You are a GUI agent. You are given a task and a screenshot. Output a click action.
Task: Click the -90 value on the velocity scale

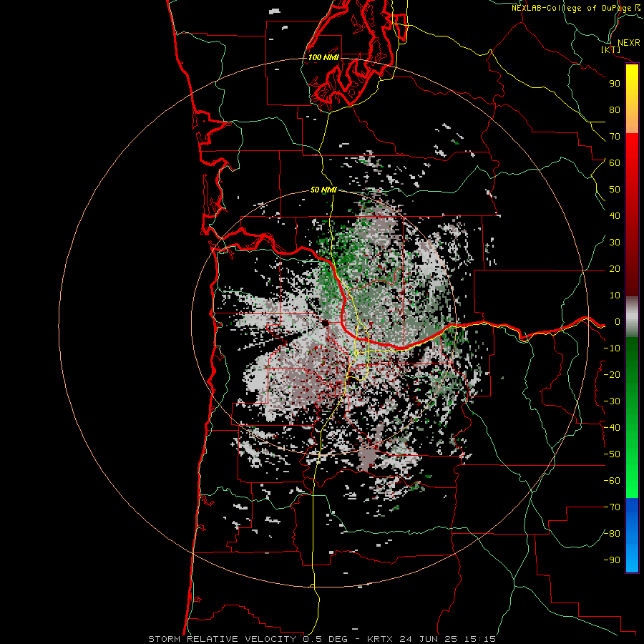(612, 560)
